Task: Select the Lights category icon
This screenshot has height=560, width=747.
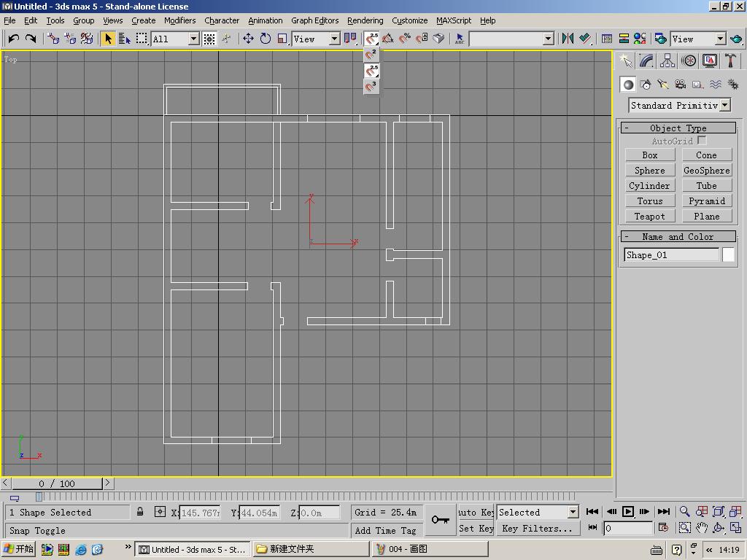Action: [x=662, y=85]
